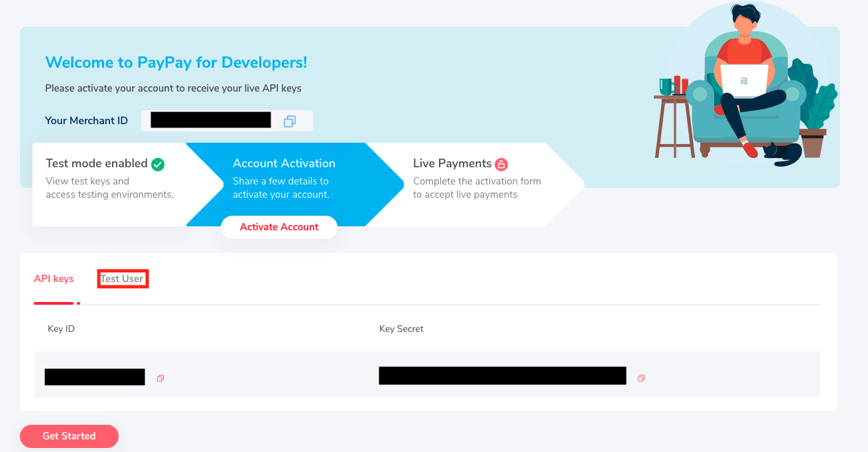The width and height of the screenshot is (868, 452).
Task: Switch to the Test User tab
Action: (122, 279)
